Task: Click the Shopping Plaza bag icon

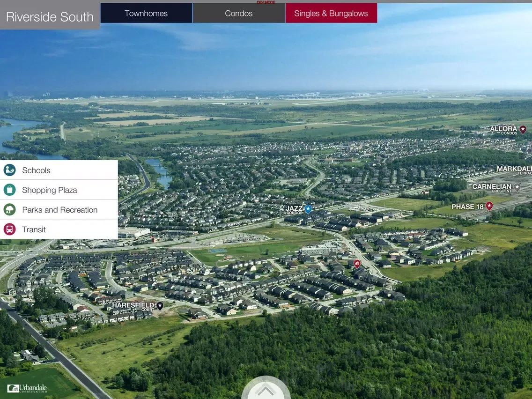Action: (9, 190)
